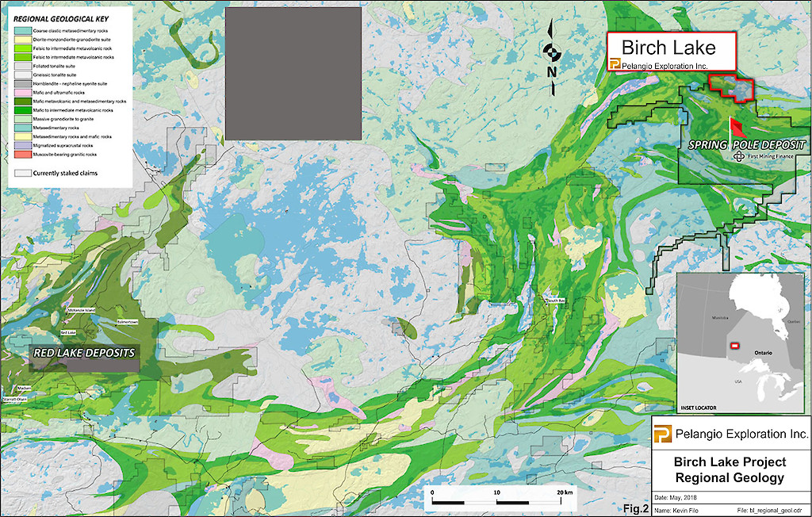
Task: Select the Gneissic tonalite suite swatch
Action: tap(23, 75)
